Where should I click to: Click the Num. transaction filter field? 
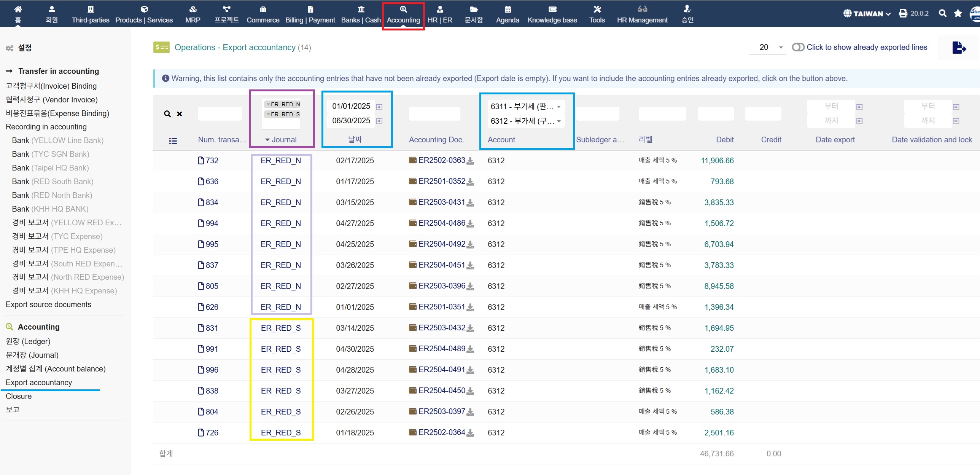(x=220, y=114)
